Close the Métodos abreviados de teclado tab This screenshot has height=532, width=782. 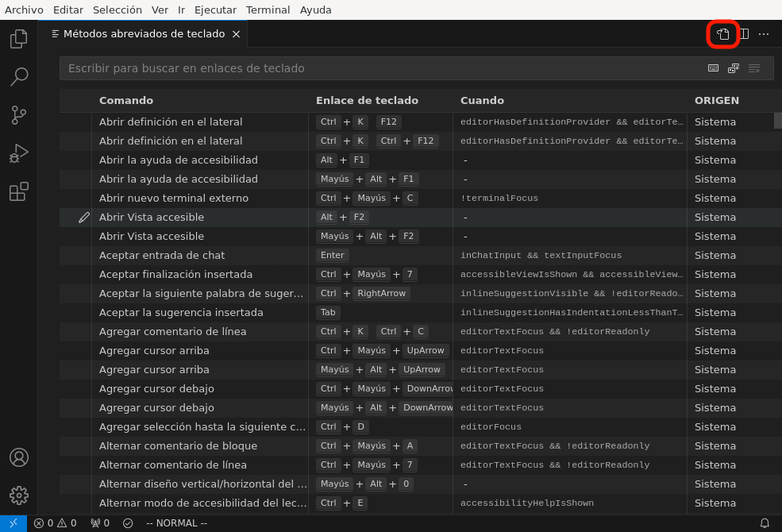(x=237, y=34)
